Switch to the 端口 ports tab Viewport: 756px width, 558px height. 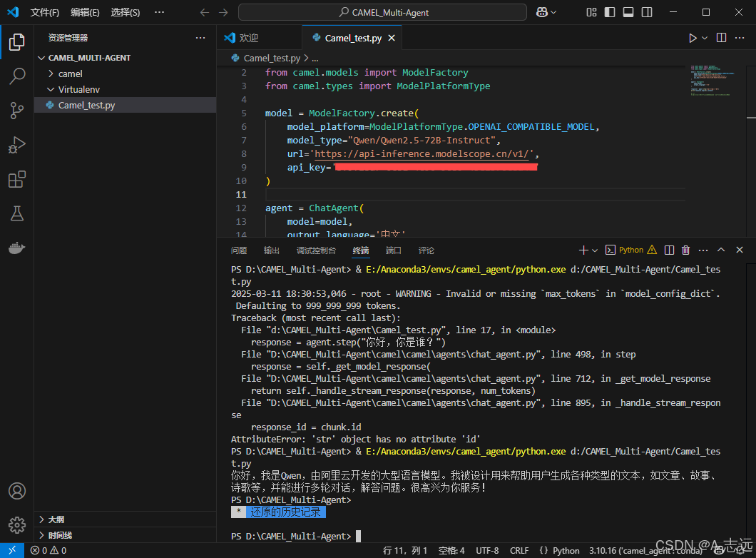pyautogui.click(x=394, y=250)
